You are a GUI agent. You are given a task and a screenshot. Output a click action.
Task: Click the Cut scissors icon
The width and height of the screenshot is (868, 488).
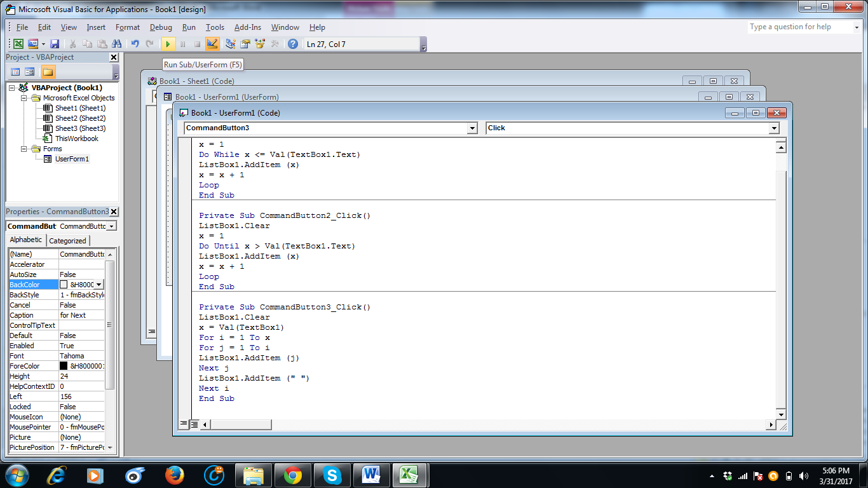point(73,44)
